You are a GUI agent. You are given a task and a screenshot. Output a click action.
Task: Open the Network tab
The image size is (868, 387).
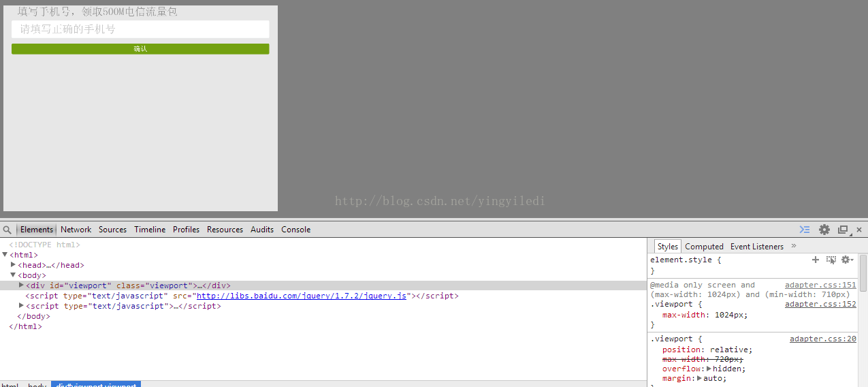click(76, 230)
